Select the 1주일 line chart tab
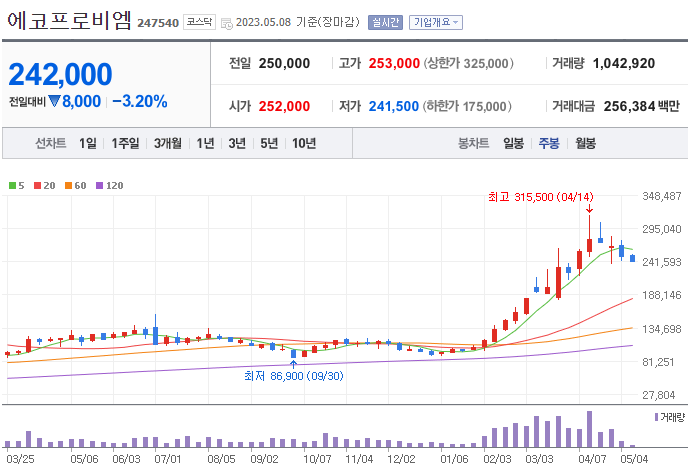Viewport: 688px width, 475px height. coord(125,143)
